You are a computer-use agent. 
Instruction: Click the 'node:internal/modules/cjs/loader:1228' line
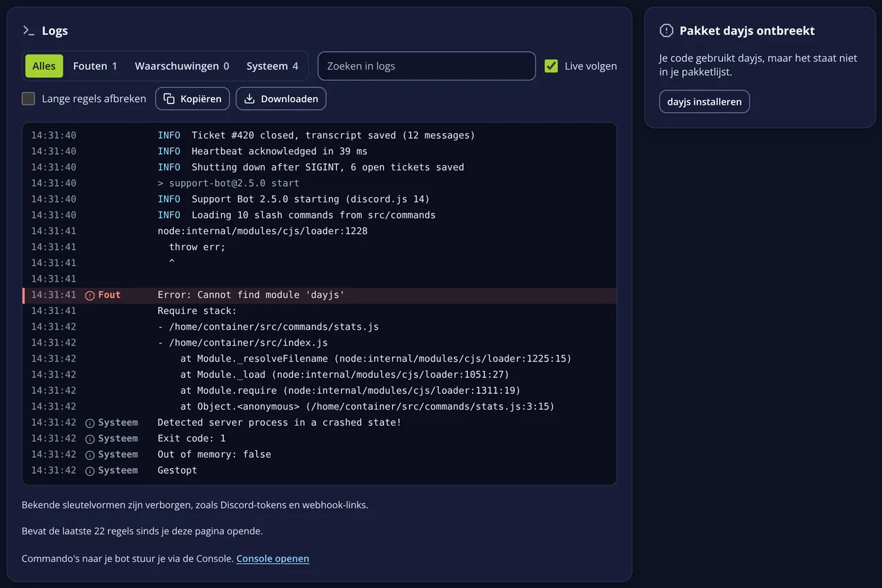(x=320, y=231)
